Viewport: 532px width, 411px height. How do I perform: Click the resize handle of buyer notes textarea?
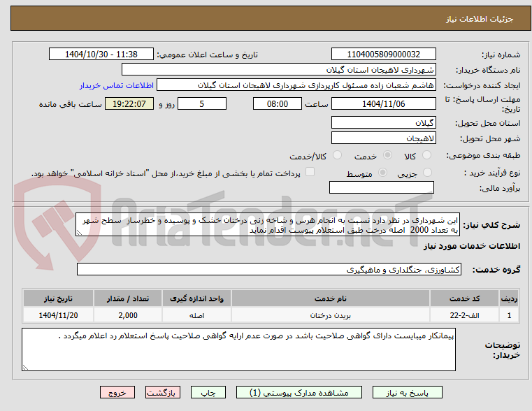[x=25, y=367]
